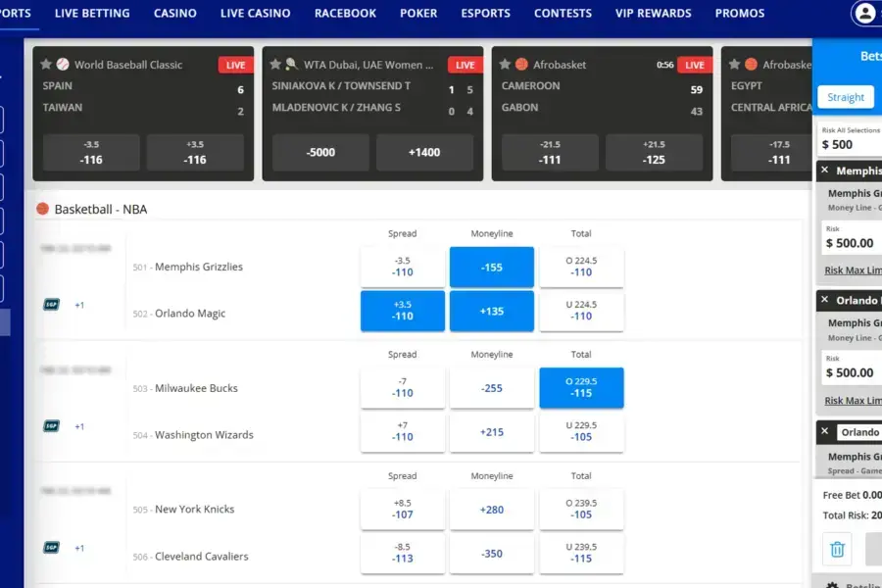
Task: Go to the Casino section
Action: (175, 13)
